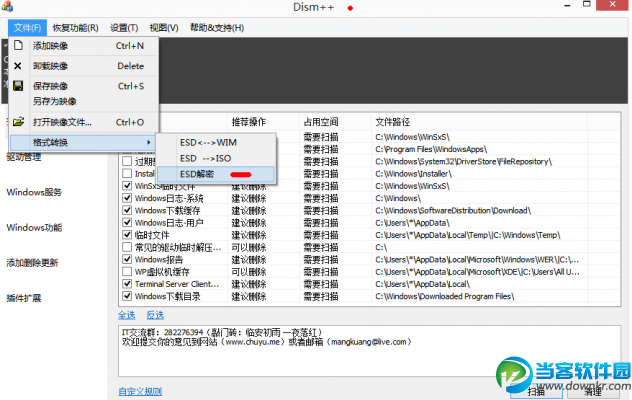Uncheck the Windows日志-用户 checkbox
Image resolution: width=632 pixels, height=400 pixels.
[x=127, y=222]
